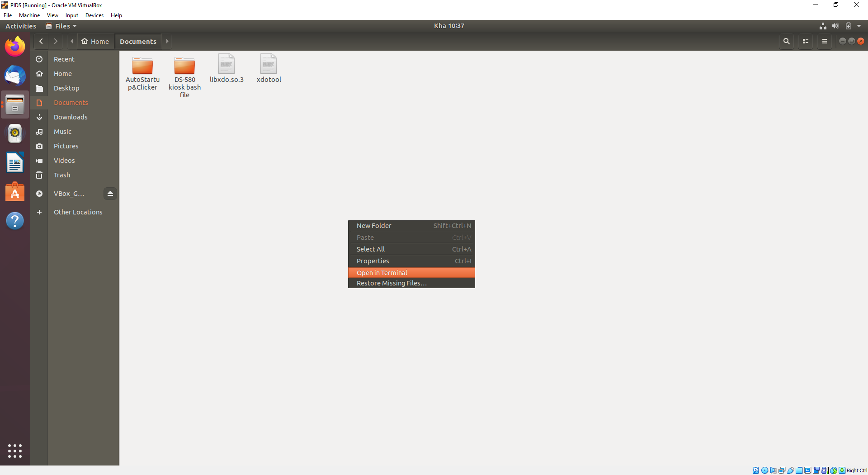Viewport: 868px width, 475px height.
Task: Open Ubuntu Software from dock
Action: [15, 192]
